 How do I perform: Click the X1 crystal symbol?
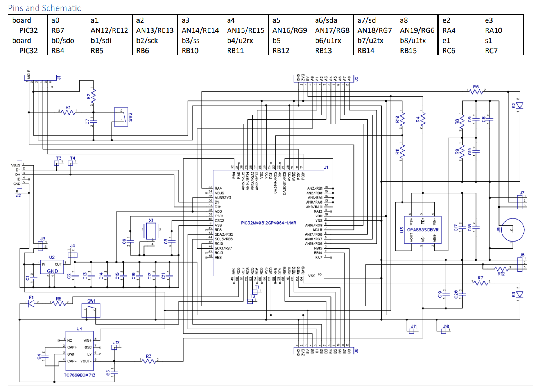point(151,231)
